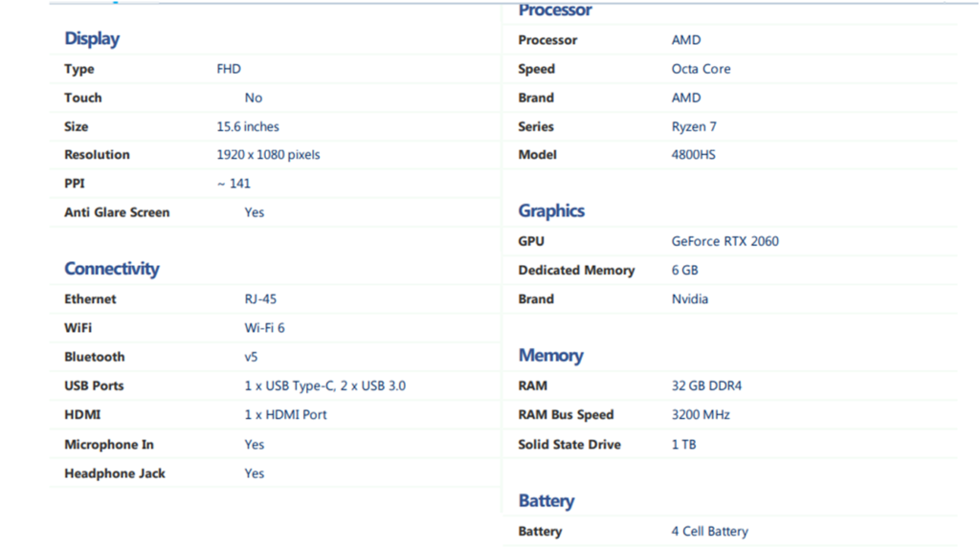Click the Graphics section heading

[x=551, y=211]
